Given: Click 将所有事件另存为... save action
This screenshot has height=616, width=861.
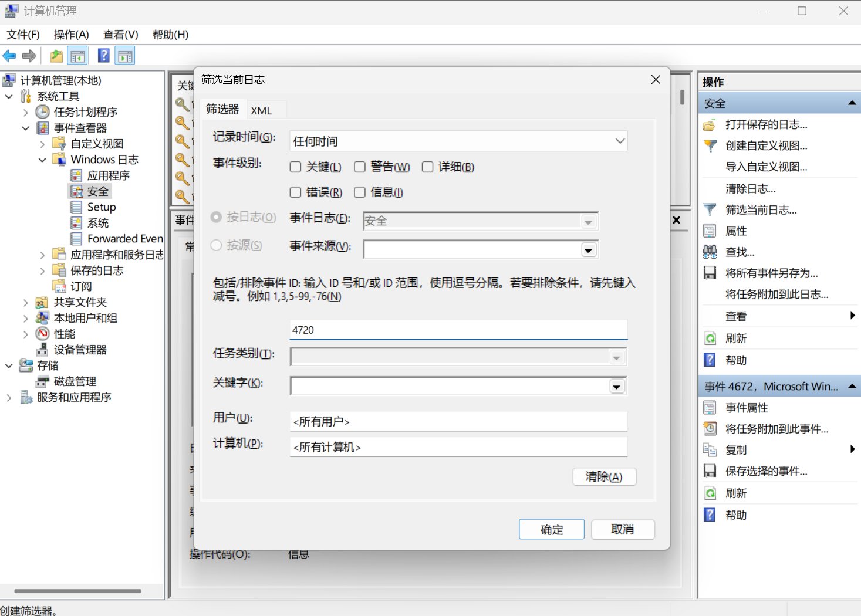Looking at the screenshot, I should pos(771,273).
